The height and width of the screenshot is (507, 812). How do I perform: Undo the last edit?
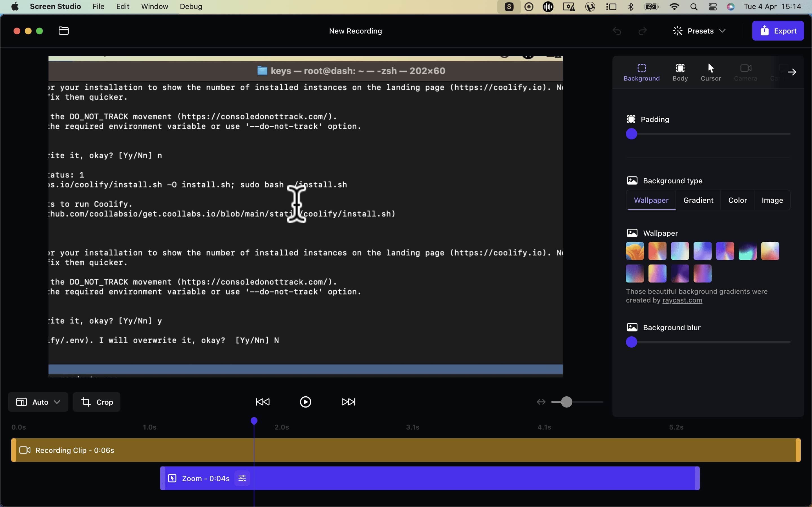tap(617, 31)
